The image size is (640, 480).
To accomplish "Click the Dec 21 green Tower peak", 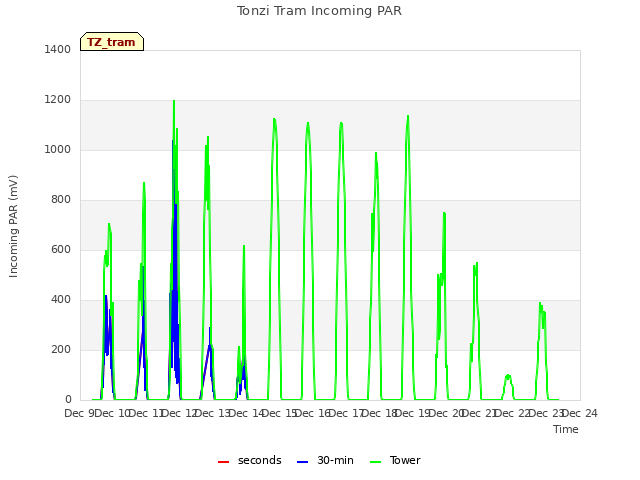I will 477,263.
